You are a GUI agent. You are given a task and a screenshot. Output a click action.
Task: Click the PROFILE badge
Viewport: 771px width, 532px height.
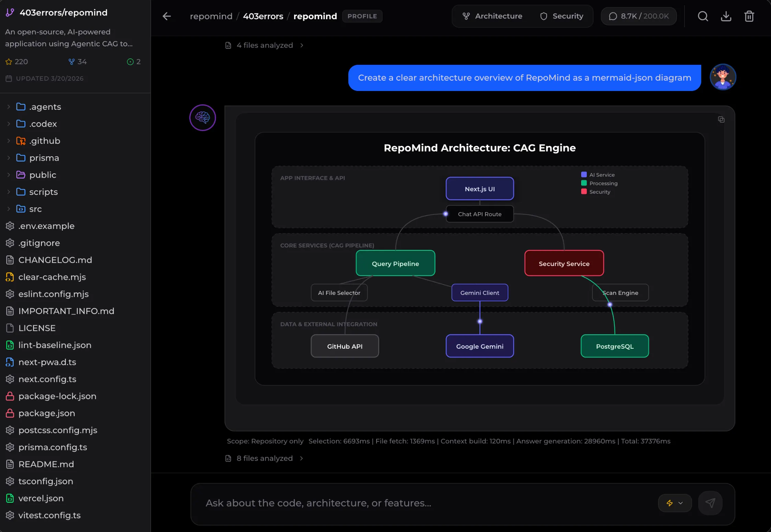coord(362,16)
